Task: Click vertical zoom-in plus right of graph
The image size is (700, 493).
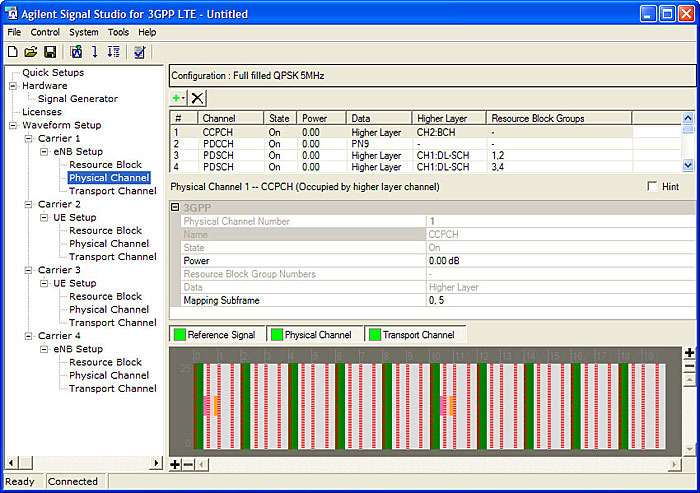Action: 689,353
